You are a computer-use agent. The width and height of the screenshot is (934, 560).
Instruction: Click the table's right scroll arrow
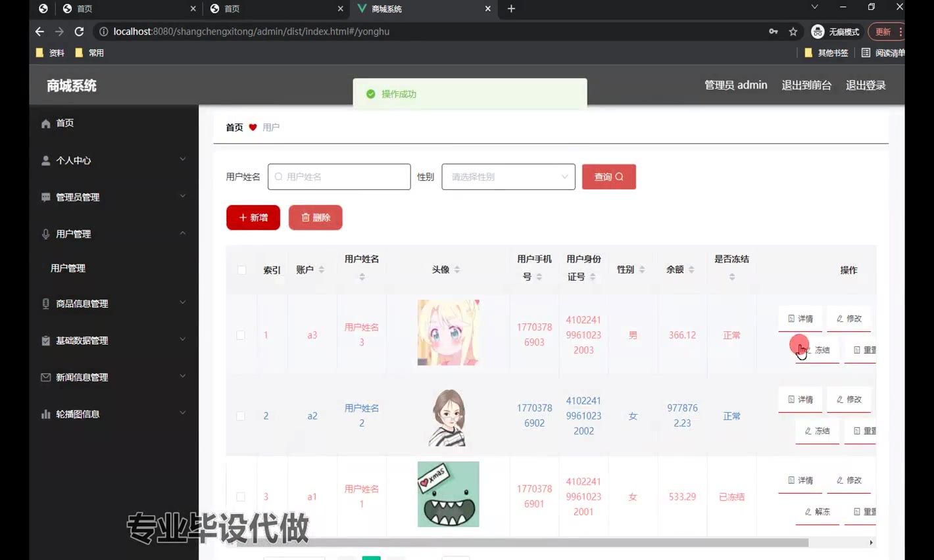871,543
